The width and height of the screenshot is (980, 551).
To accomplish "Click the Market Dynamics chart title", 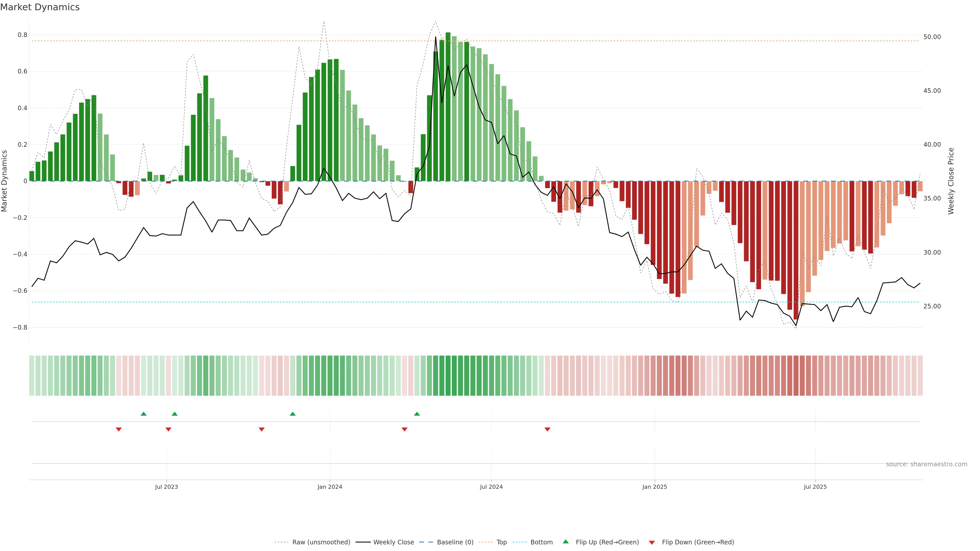I will (40, 7).
